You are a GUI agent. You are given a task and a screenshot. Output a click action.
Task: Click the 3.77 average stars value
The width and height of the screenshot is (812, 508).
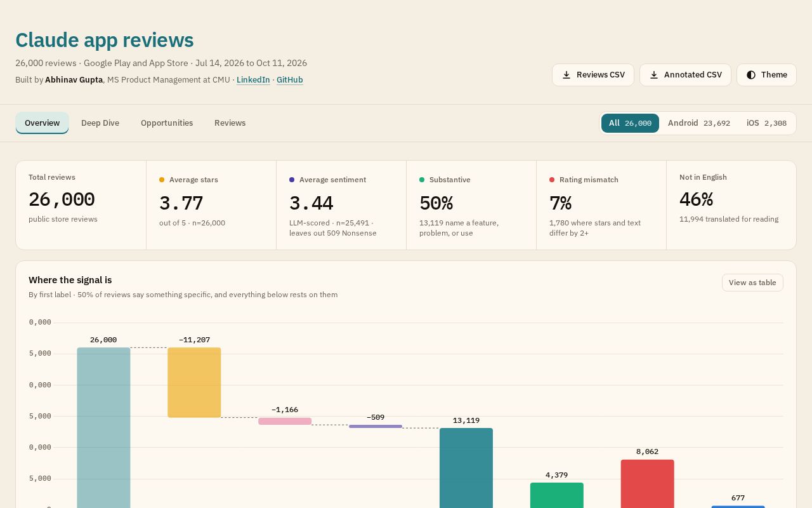pos(181,203)
